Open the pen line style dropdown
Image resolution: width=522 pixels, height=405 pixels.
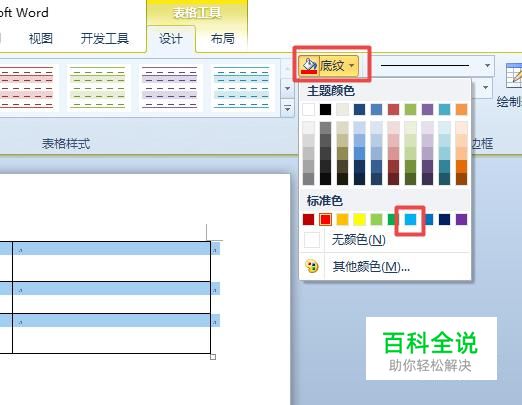[x=487, y=66]
